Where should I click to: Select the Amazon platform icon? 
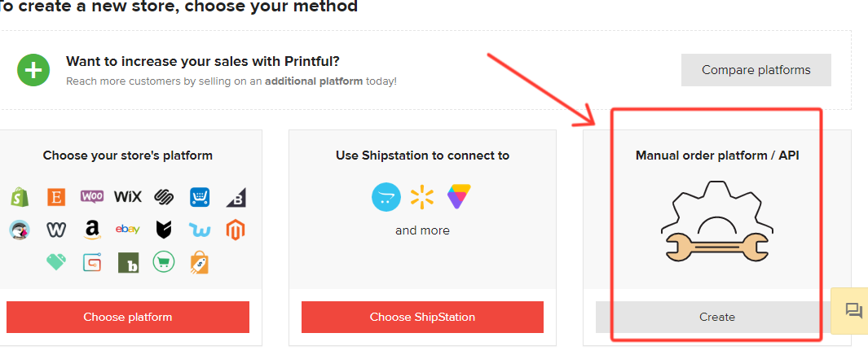tap(92, 230)
